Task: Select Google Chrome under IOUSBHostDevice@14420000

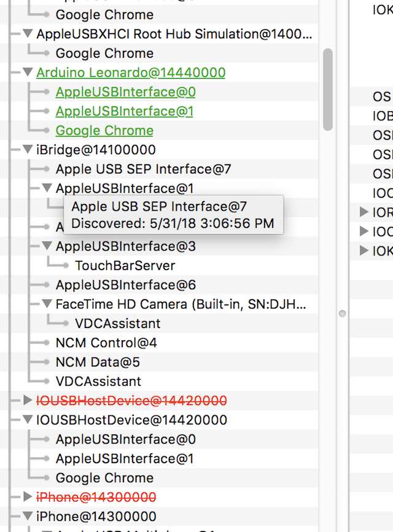Action: [x=104, y=478]
